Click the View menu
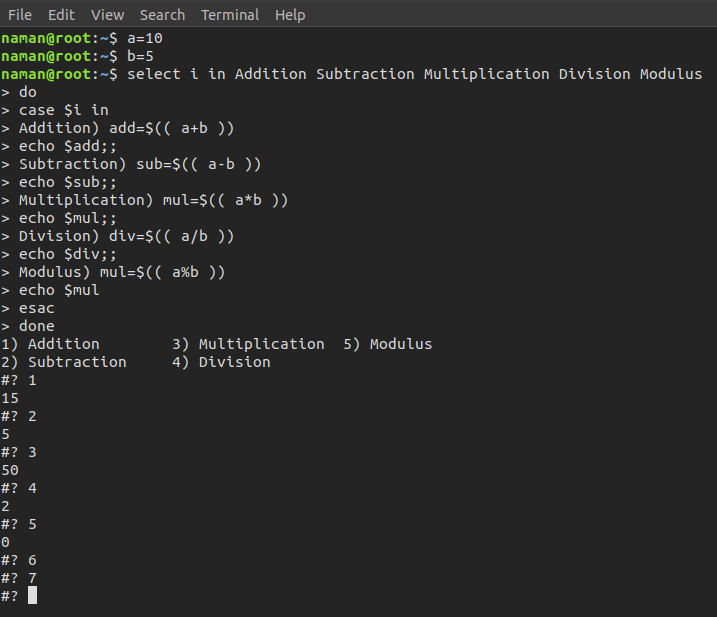The width and height of the screenshot is (717, 617). click(x=107, y=15)
